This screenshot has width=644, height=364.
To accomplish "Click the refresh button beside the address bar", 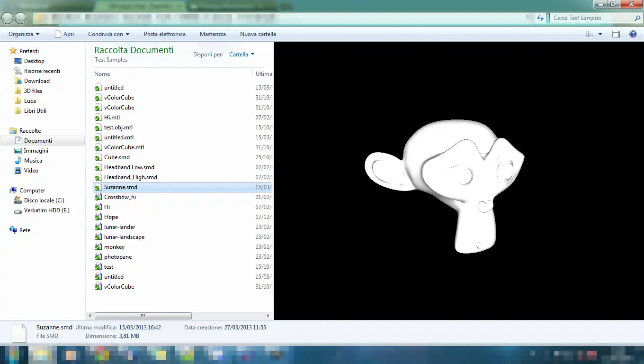I will click(x=541, y=18).
